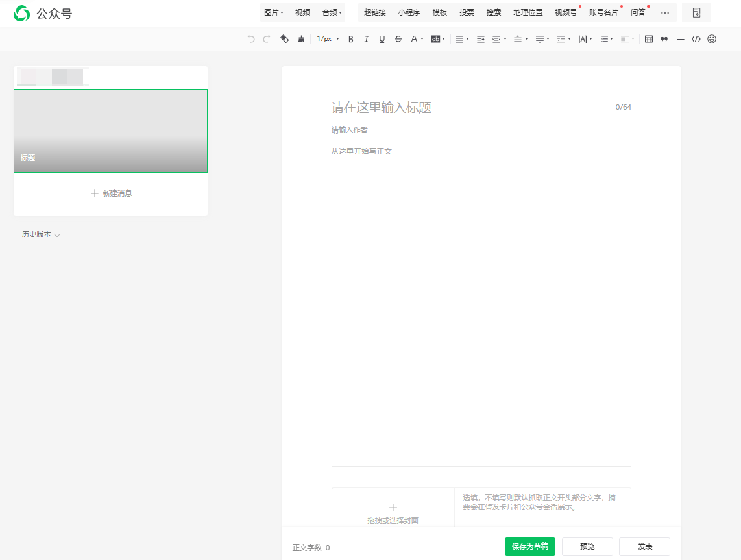Choose 投票 from the insert menu
Viewport: 741px width, 560px height.
pyautogui.click(x=467, y=12)
